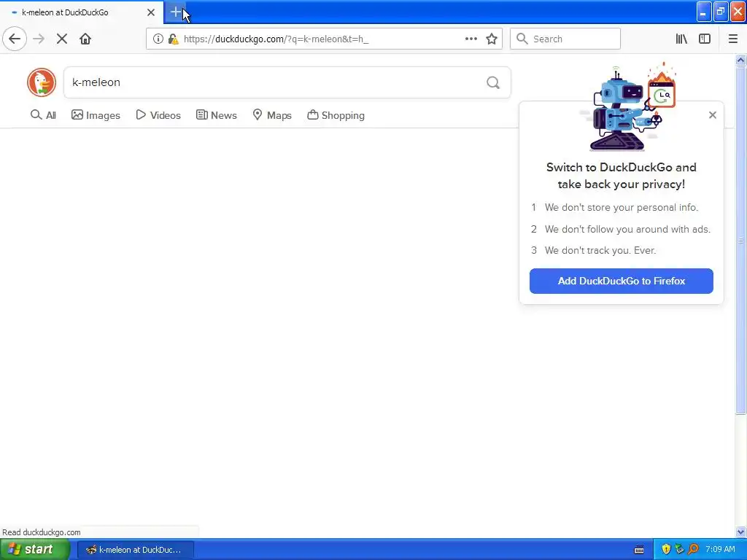Click the robot illustration in popup
The image size is (747, 560).
pyautogui.click(x=628, y=107)
